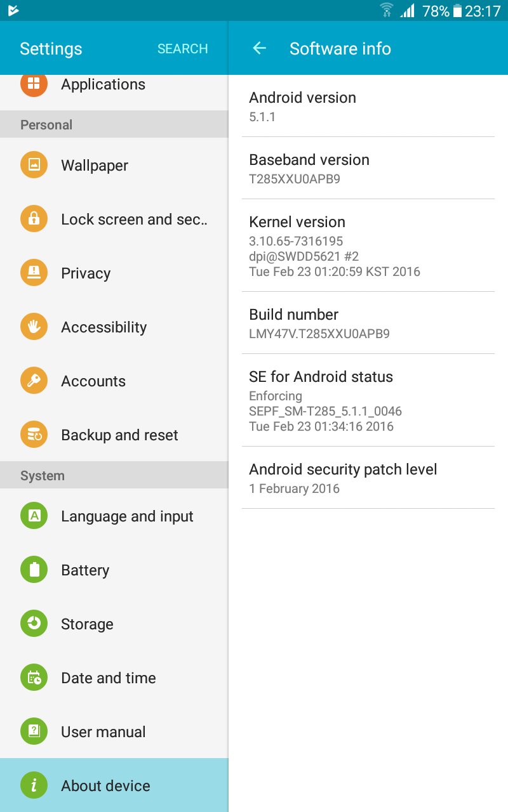The width and height of the screenshot is (508, 812).
Task: Tap the Wi-Fi status bar icon
Action: [387, 11]
